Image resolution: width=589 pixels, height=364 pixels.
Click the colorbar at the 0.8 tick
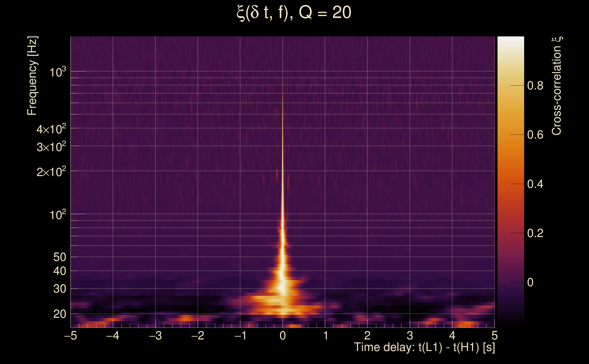coord(510,86)
